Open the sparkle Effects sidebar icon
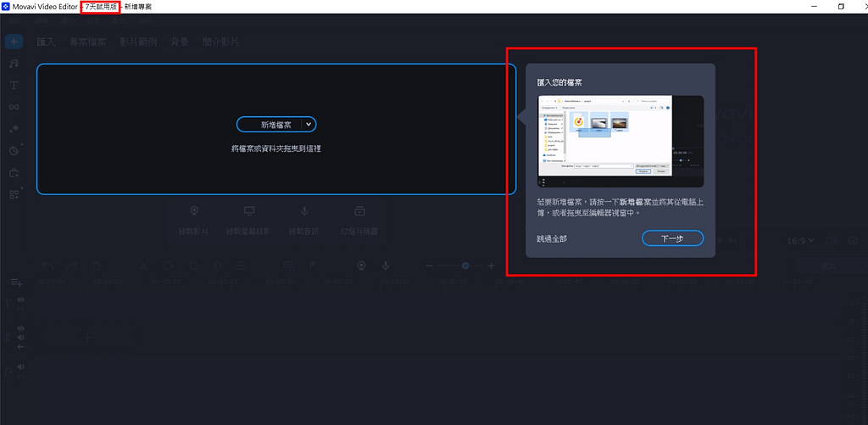This screenshot has width=868, height=425. click(x=14, y=129)
